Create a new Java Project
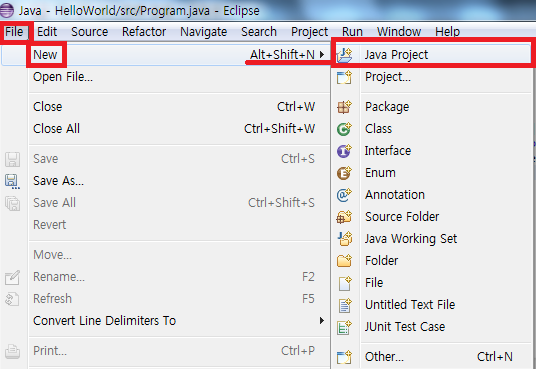Screen dimensions: 536x369 (x=432, y=55)
